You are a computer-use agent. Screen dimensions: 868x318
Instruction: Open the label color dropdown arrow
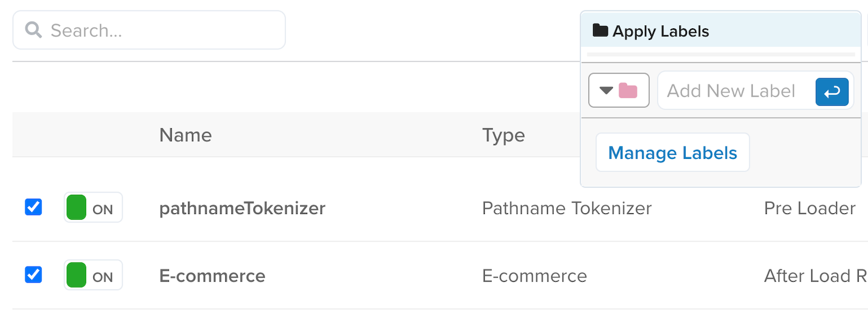(x=606, y=90)
